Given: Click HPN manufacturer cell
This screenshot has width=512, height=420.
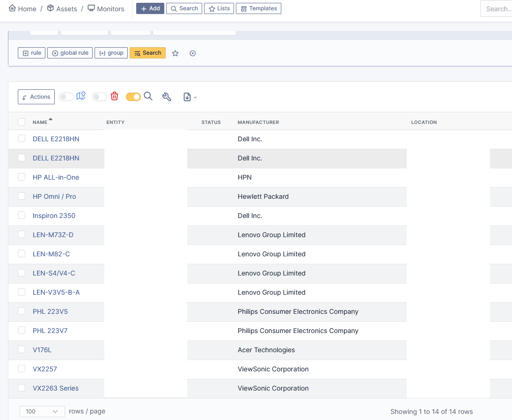Looking at the screenshot, I should tap(245, 177).
